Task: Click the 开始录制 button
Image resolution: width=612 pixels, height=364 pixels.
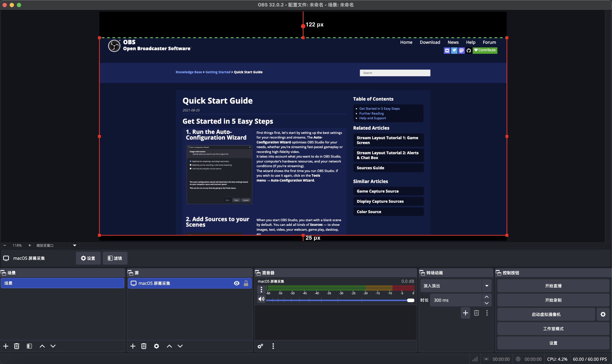Action: [x=553, y=300]
